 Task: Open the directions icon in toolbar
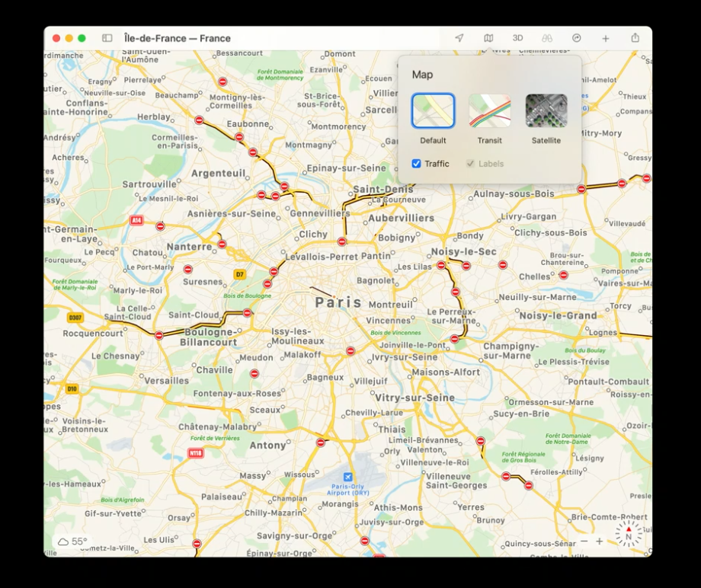click(577, 38)
